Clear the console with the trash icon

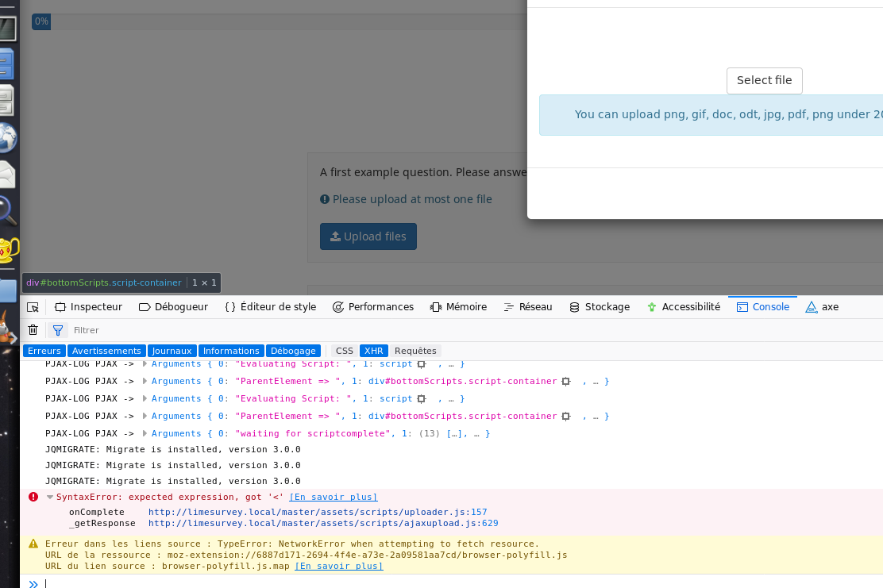pos(33,330)
